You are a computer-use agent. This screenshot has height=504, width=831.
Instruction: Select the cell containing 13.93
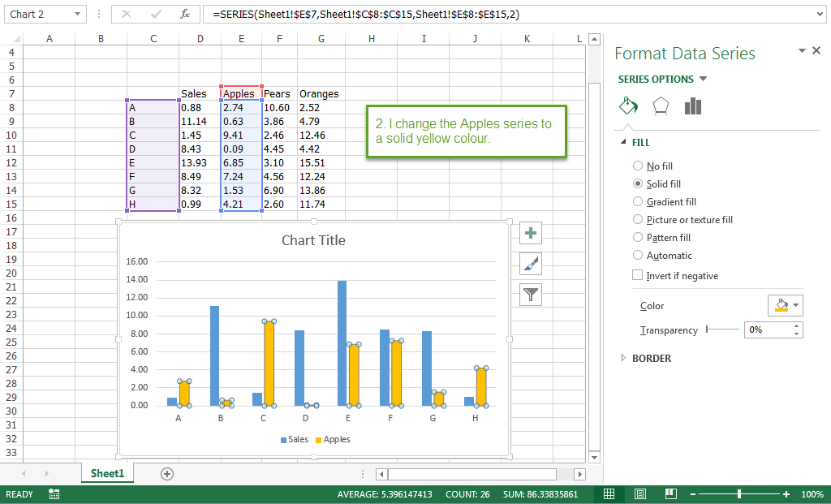tap(200, 162)
